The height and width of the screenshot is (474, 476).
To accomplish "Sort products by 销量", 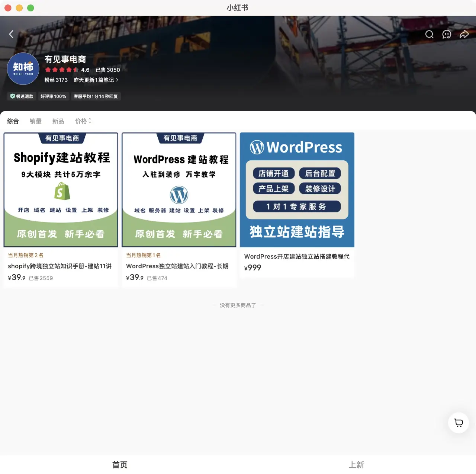I will (x=36, y=121).
